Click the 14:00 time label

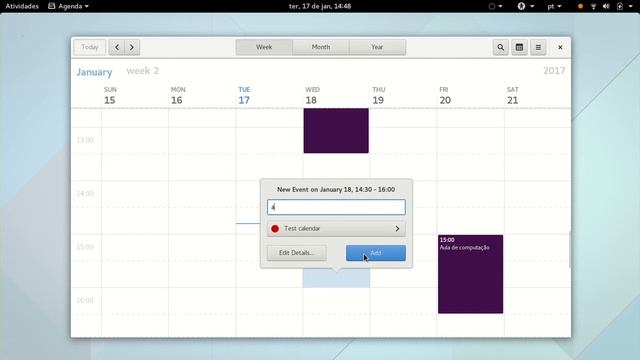[85, 193]
